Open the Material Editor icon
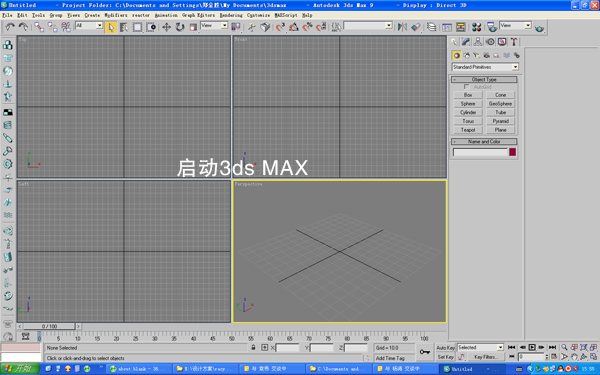600x375 pixels. pyautogui.click(x=476, y=27)
